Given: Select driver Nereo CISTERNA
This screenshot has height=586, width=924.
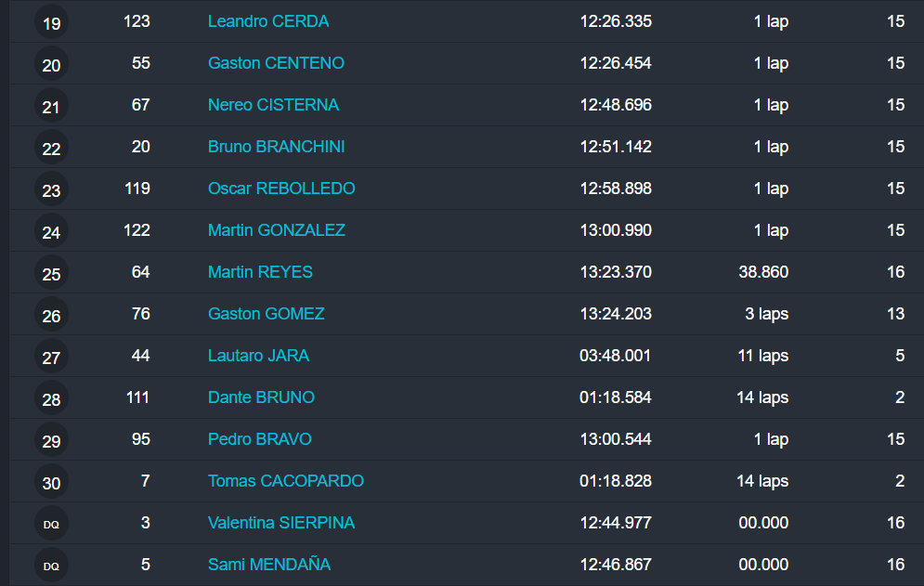Looking at the screenshot, I should click(x=273, y=105).
